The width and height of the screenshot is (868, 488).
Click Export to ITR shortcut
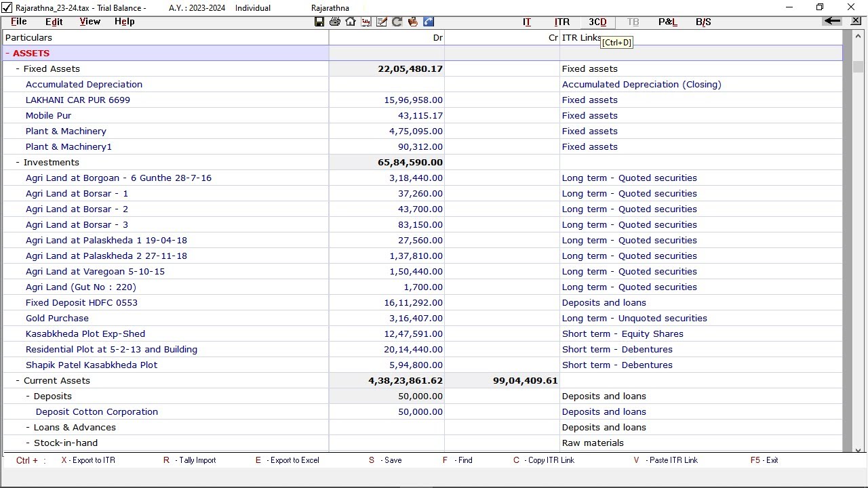[88, 460]
